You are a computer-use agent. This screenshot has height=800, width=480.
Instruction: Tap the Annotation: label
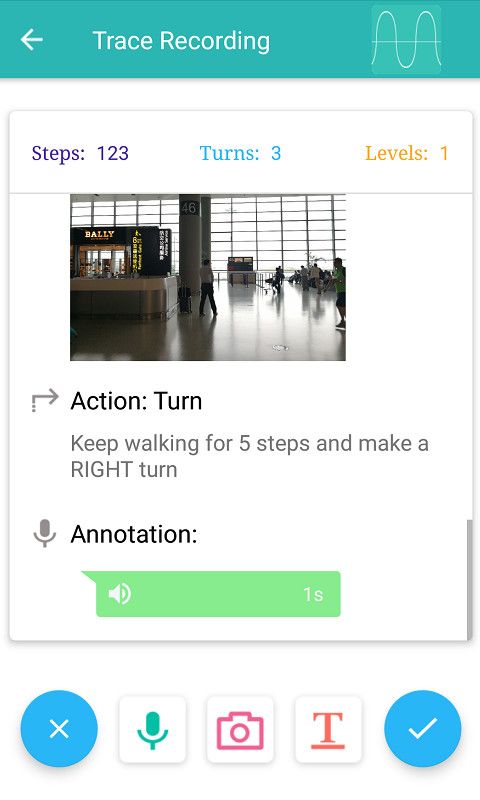[x=134, y=534]
